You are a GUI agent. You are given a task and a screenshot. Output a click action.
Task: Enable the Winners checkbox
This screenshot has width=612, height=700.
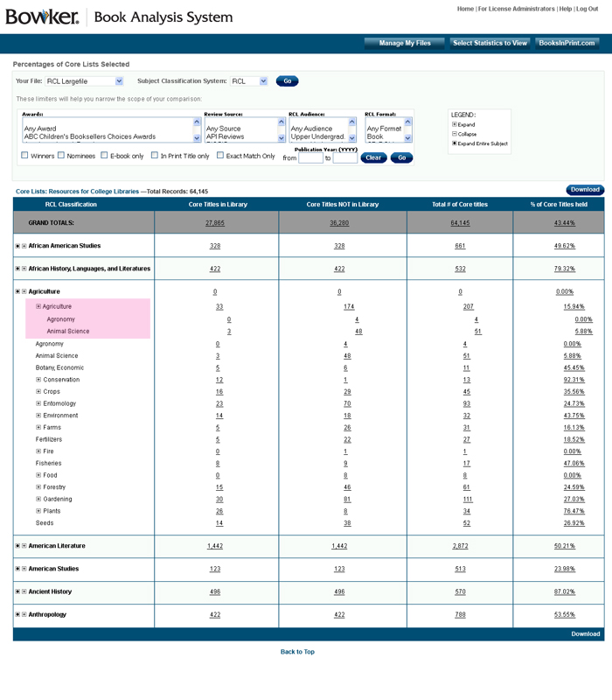point(25,156)
